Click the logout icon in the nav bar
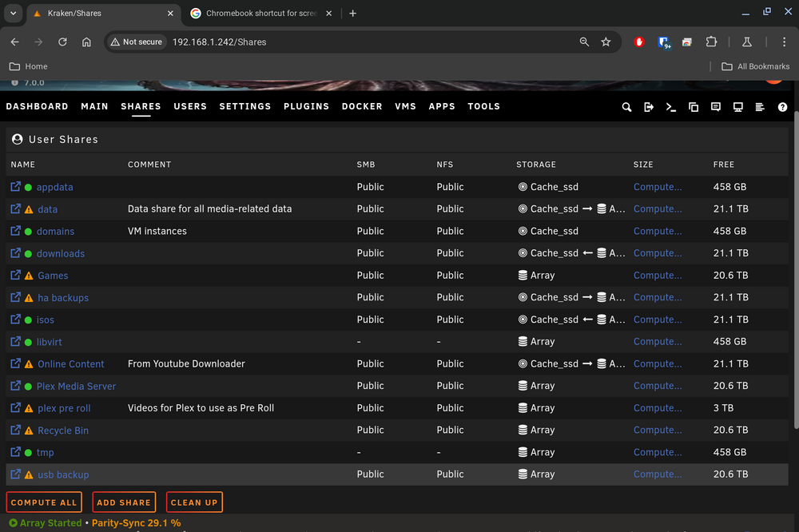Viewport: 799px width, 532px height. pyautogui.click(x=649, y=107)
